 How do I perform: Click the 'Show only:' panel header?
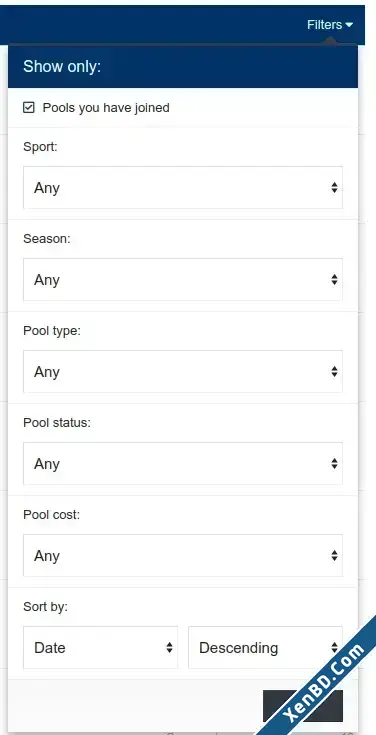click(183, 66)
